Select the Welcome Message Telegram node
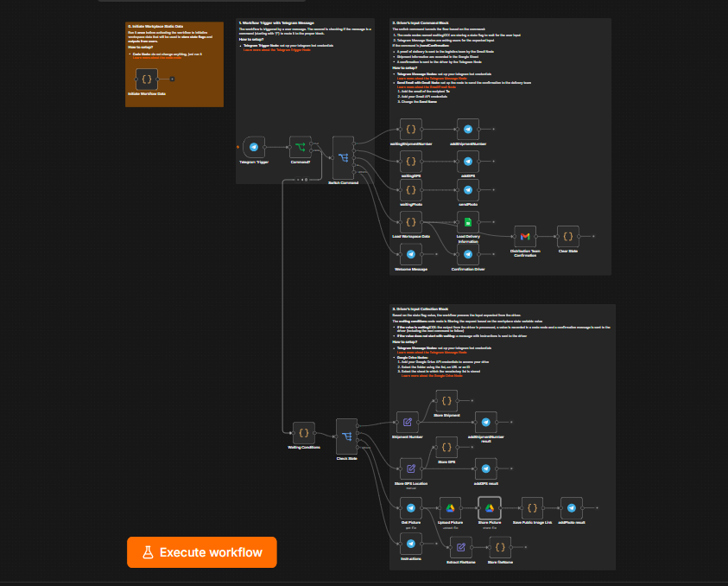The width and height of the screenshot is (728, 586). click(x=411, y=254)
